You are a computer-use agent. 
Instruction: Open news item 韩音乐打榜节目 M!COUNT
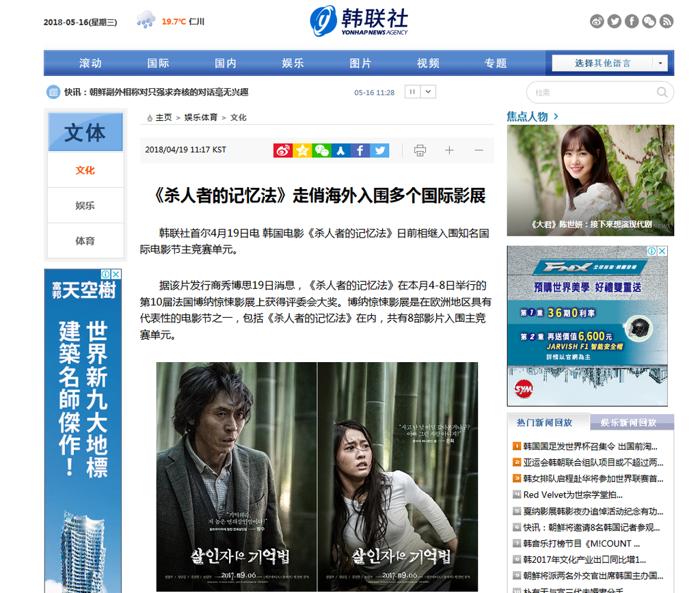tap(581, 544)
